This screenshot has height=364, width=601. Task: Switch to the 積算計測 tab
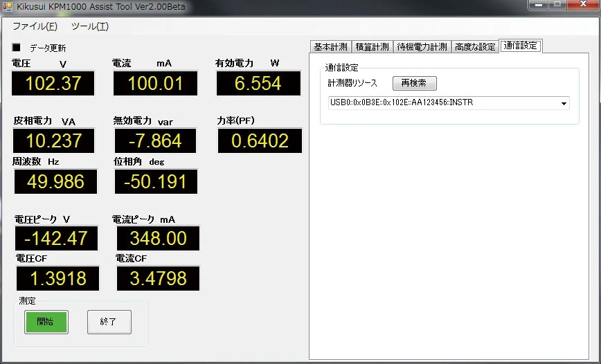372,47
